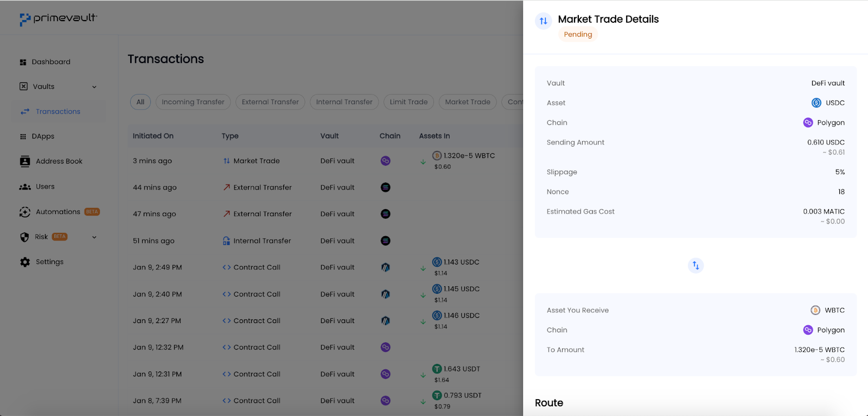This screenshot has width=868, height=416.
Task: Filter by External Transfer
Action: coord(270,102)
